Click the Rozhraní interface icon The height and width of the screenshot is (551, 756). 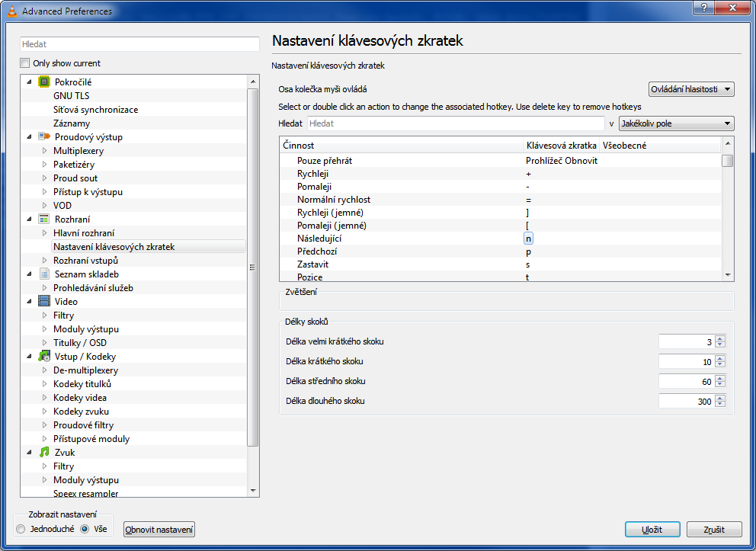pyautogui.click(x=44, y=219)
